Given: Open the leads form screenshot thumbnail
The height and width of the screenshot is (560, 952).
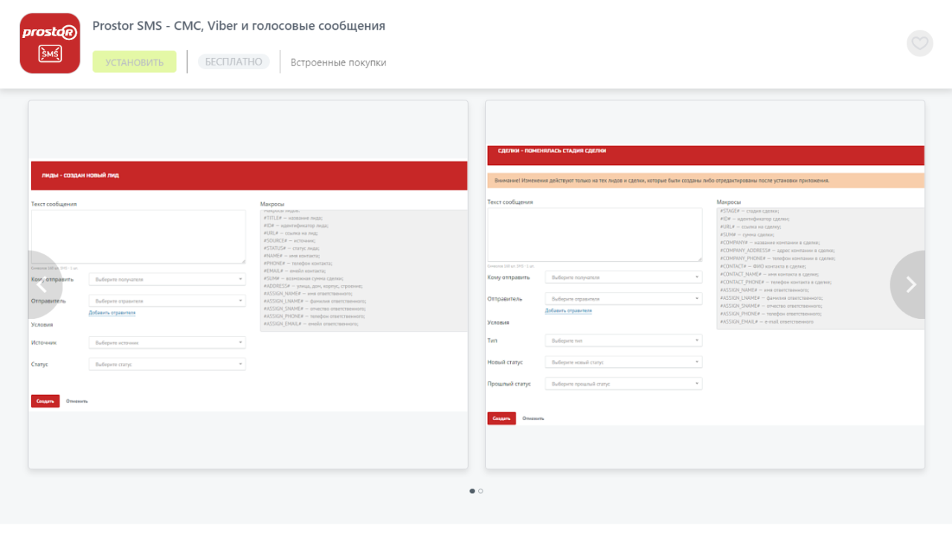Looking at the screenshot, I should [x=248, y=285].
